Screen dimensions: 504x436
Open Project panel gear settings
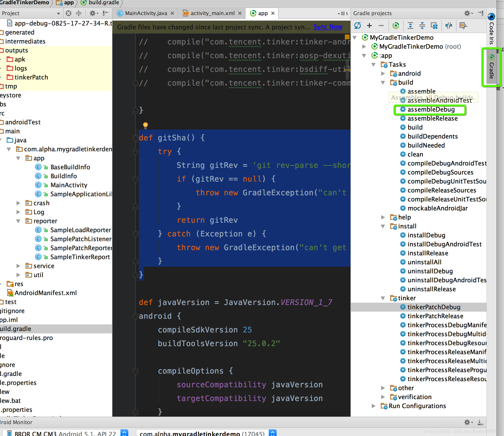coord(94,13)
